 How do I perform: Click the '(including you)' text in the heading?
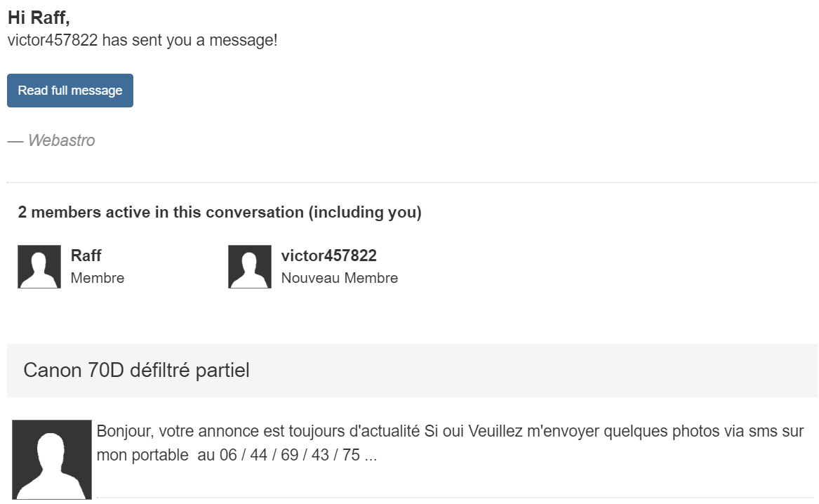tap(365, 212)
